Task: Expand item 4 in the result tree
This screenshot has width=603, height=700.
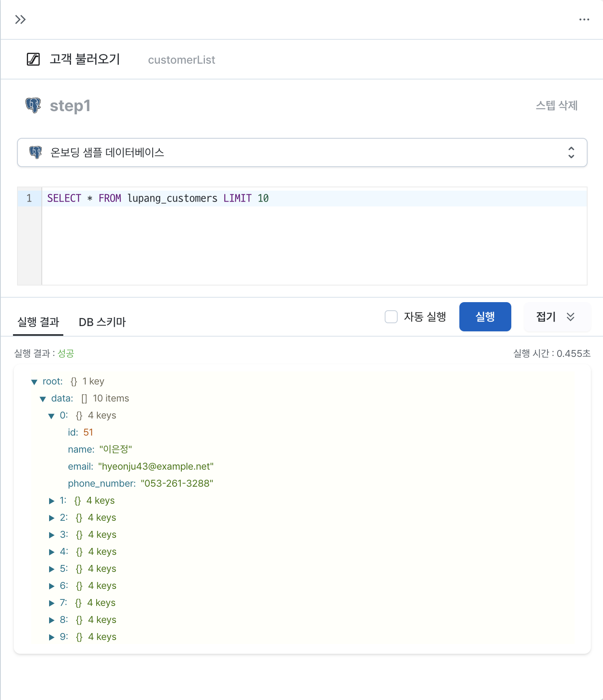Action: click(x=52, y=552)
